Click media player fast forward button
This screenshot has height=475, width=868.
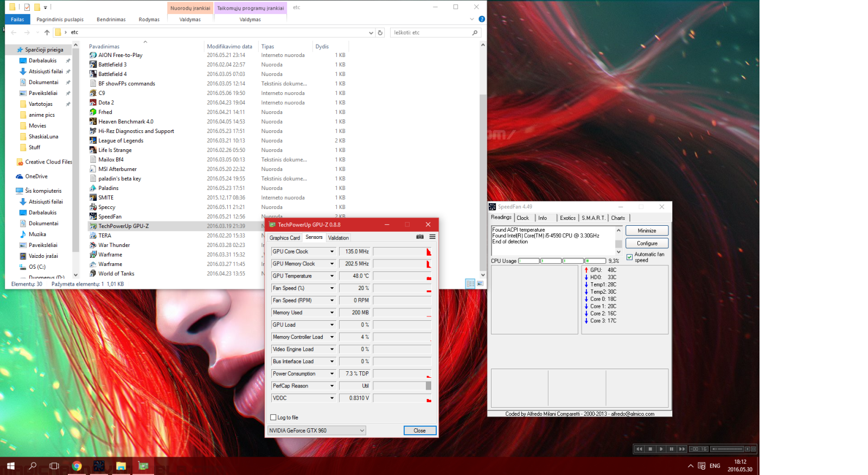[x=682, y=449]
